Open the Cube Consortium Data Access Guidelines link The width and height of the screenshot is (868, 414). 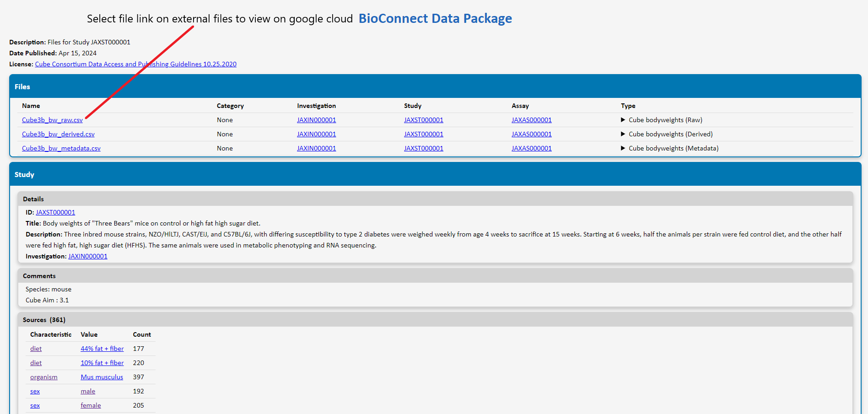[135, 64]
